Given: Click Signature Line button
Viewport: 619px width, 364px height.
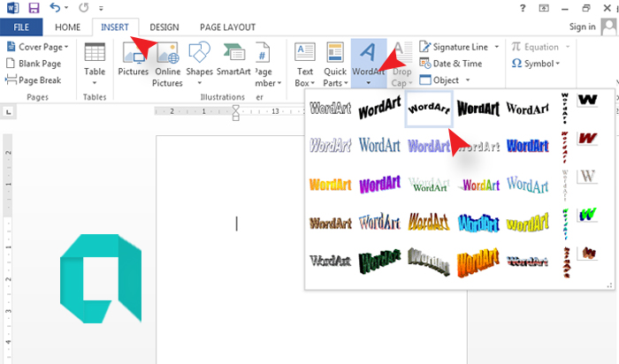Looking at the screenshot, I should [454, 47].
